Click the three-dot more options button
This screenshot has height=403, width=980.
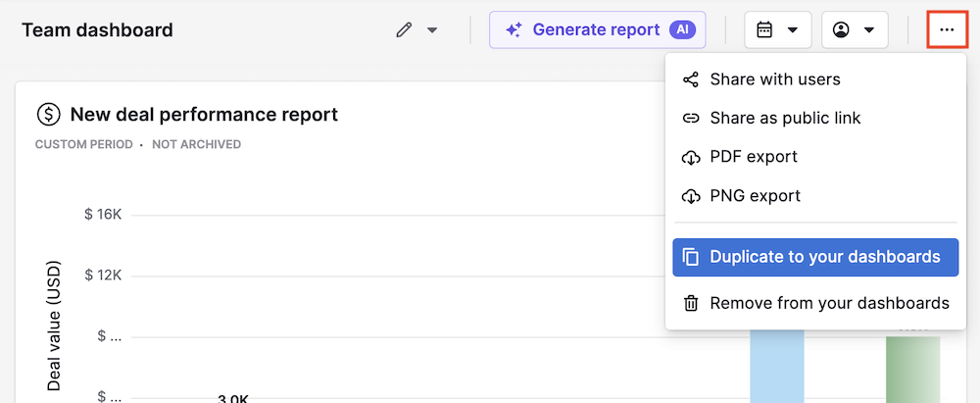click(947, 29)
